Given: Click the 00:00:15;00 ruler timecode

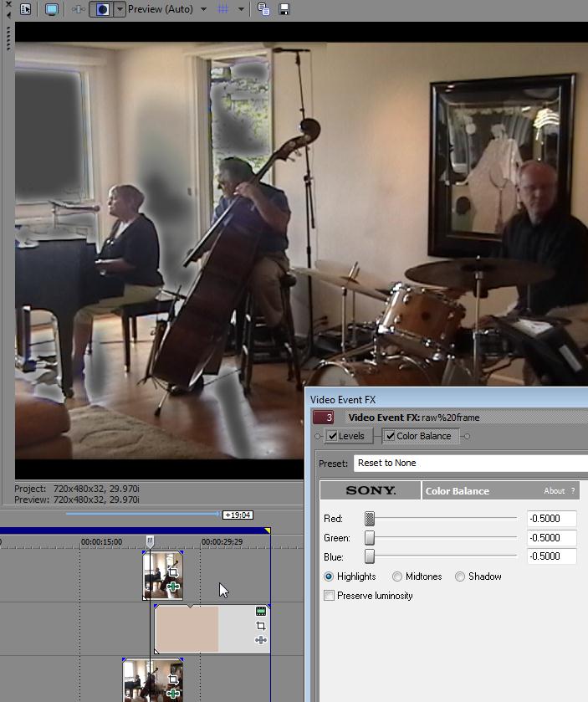Looking at the screenshot, I should [101, 541].
